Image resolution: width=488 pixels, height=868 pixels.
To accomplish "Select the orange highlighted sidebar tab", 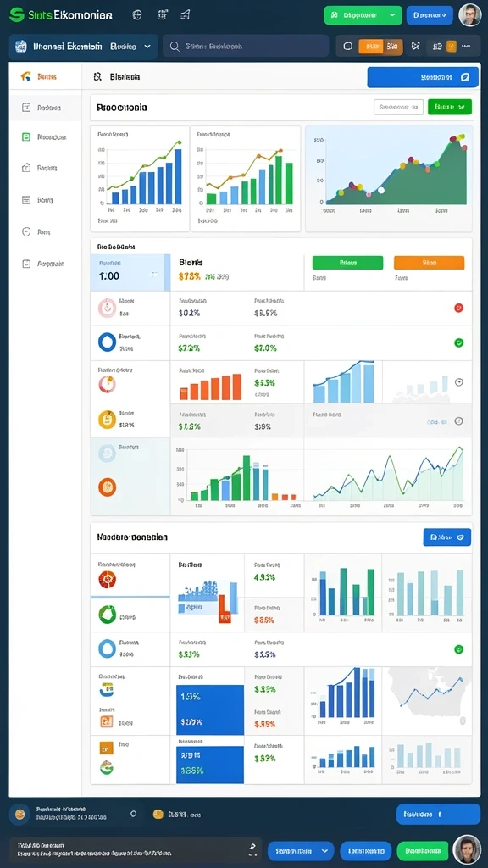I will [46, 76].
